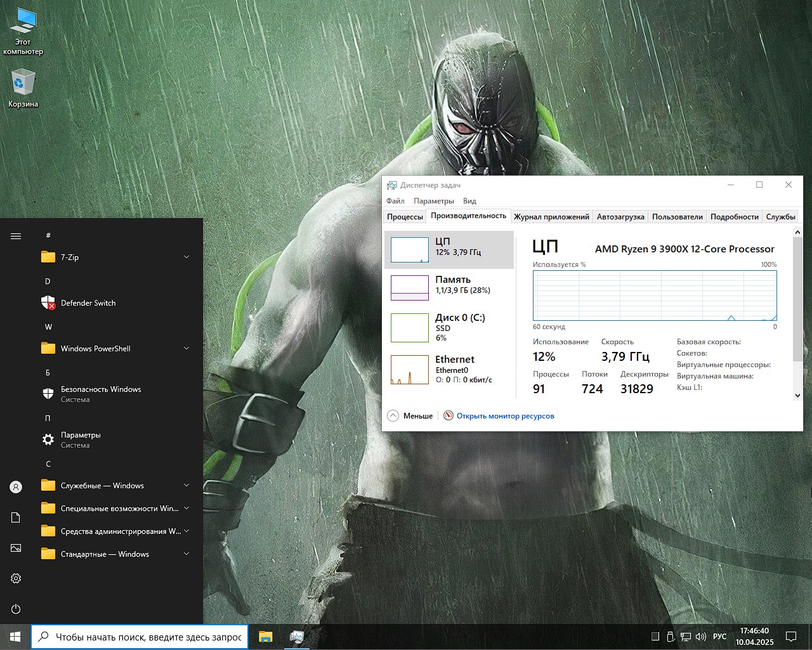Click the С letter header in Start
The width and height of the screenshot is (812, 650).
pos(48,464)
